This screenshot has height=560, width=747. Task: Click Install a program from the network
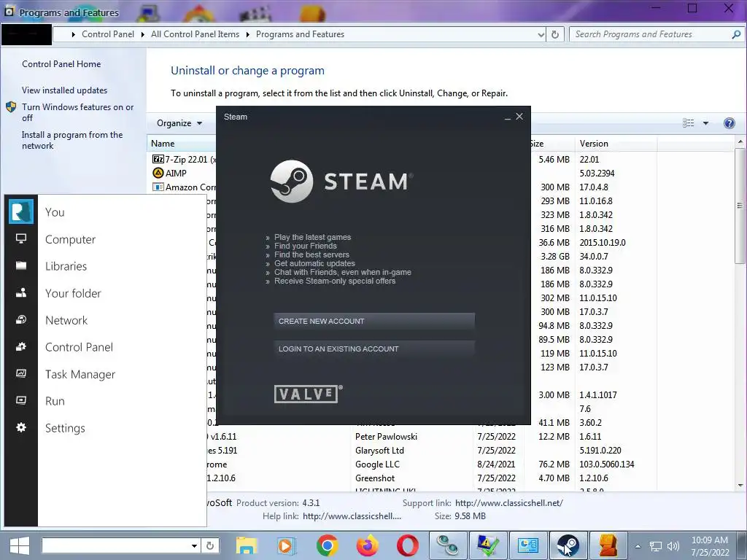click(72, 140)
